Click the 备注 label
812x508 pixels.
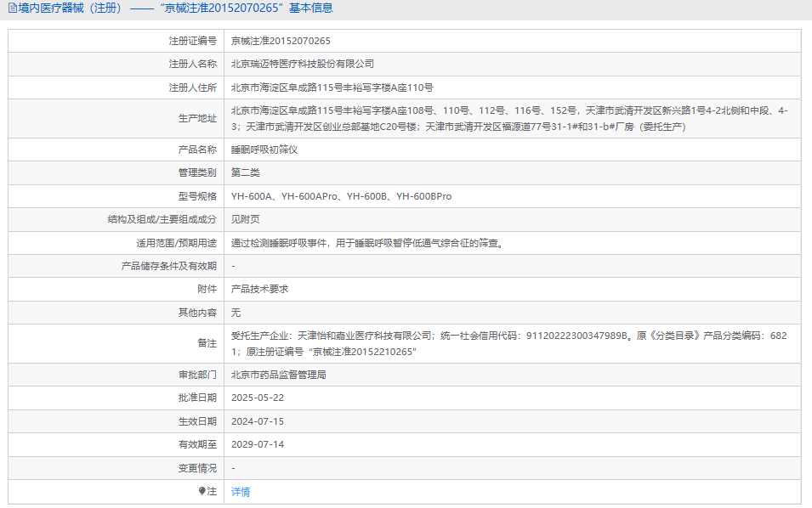pos(207,343)
